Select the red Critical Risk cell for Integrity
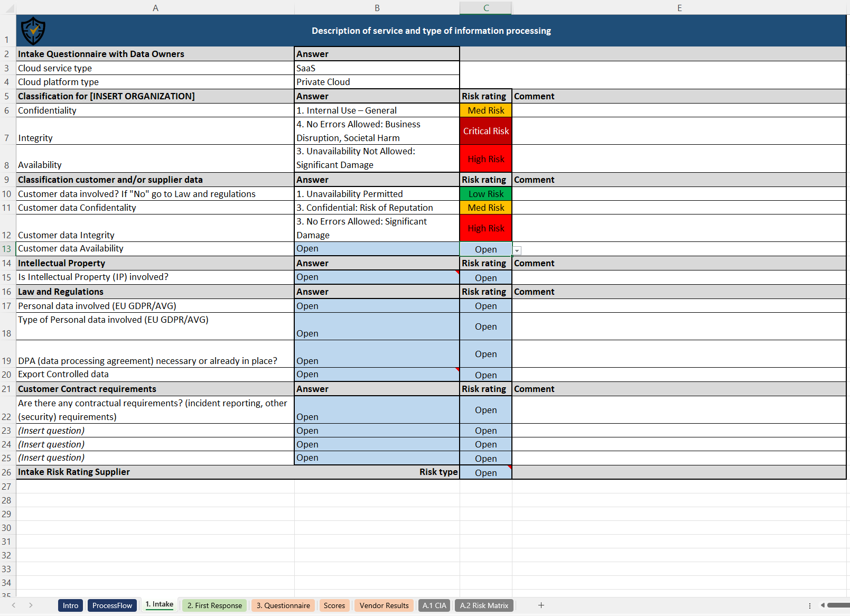This screenshot has height=616, width=850. [485, 130]
